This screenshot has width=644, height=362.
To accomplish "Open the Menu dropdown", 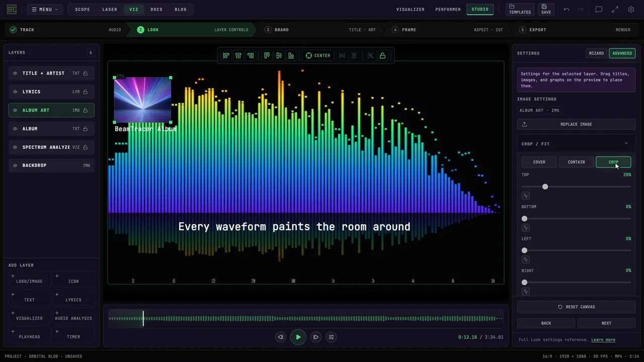I will point(45,10).
